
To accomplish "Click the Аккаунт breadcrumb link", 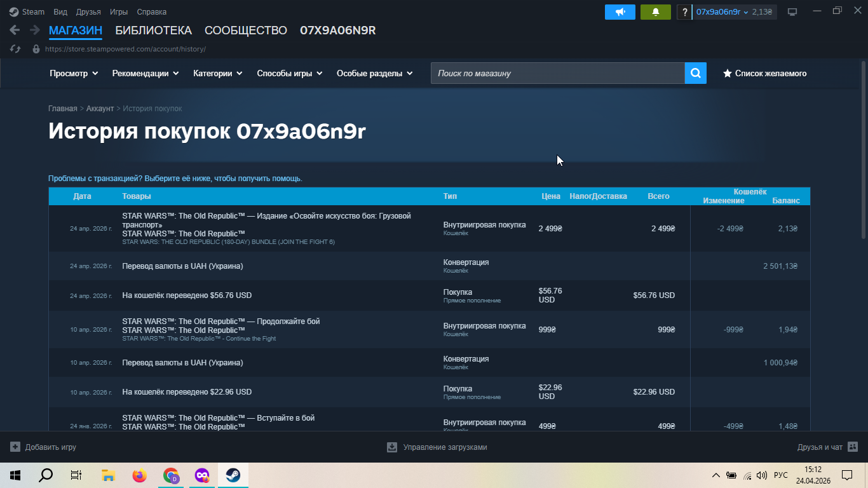I will [100, 109].
